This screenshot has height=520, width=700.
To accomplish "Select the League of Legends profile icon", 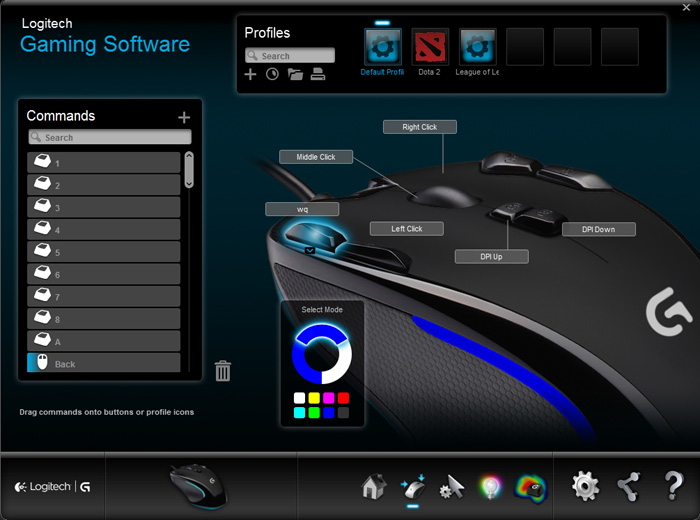I will pyautogui.click(x=477, y=47).
